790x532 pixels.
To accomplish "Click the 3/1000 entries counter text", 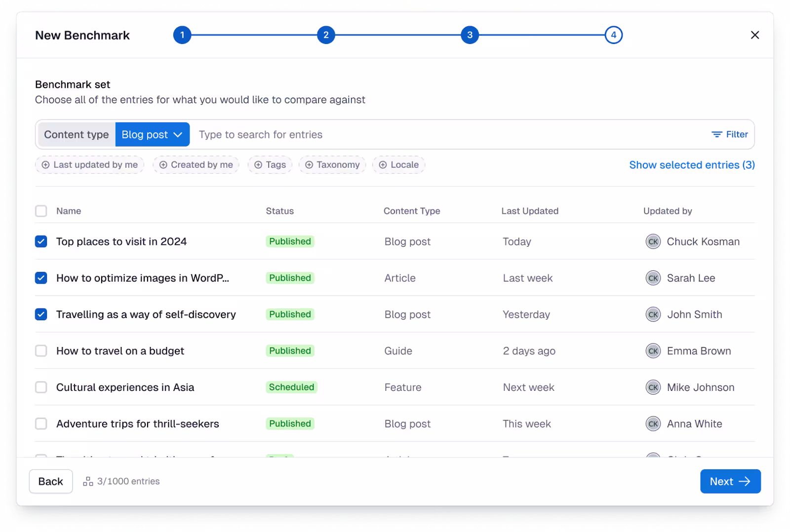I will [x=128, y=481].
